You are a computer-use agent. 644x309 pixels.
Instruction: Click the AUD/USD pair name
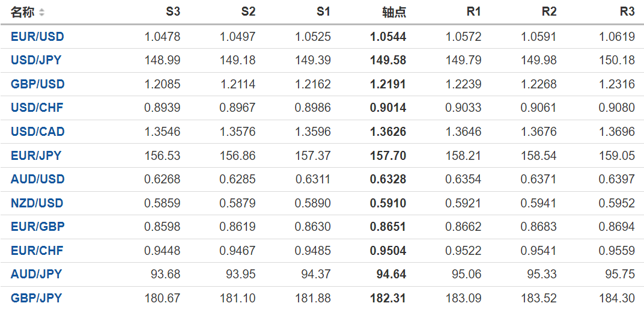point(37,179)
